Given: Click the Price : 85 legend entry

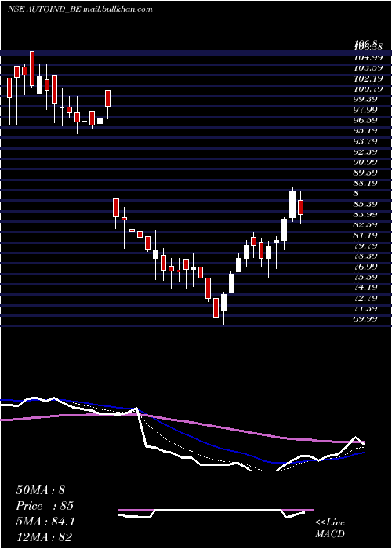Looking at the screenshot, I should pos(45,507).
